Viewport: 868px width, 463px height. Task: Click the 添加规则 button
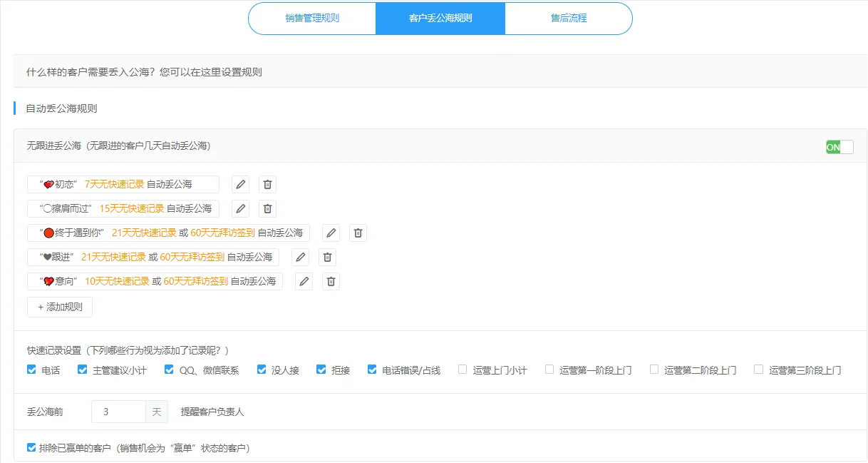[x=59, y=307]
